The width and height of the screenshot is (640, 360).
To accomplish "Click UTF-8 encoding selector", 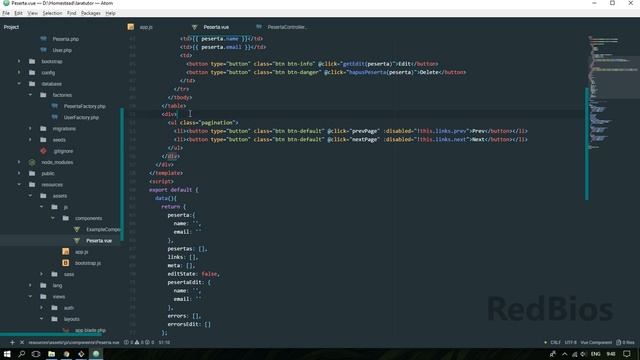I will (571, 342).
